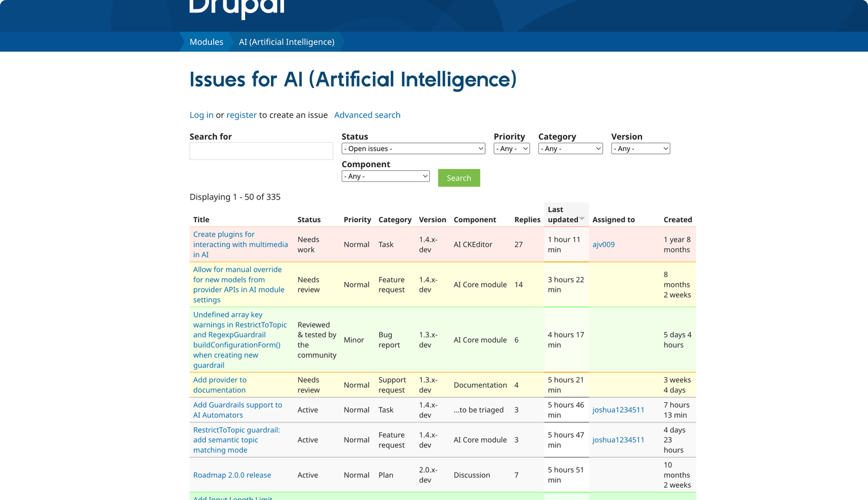This screenshot has width=868, height=500.
Task: Open Advanced search
Action: [x=367, y=115]
